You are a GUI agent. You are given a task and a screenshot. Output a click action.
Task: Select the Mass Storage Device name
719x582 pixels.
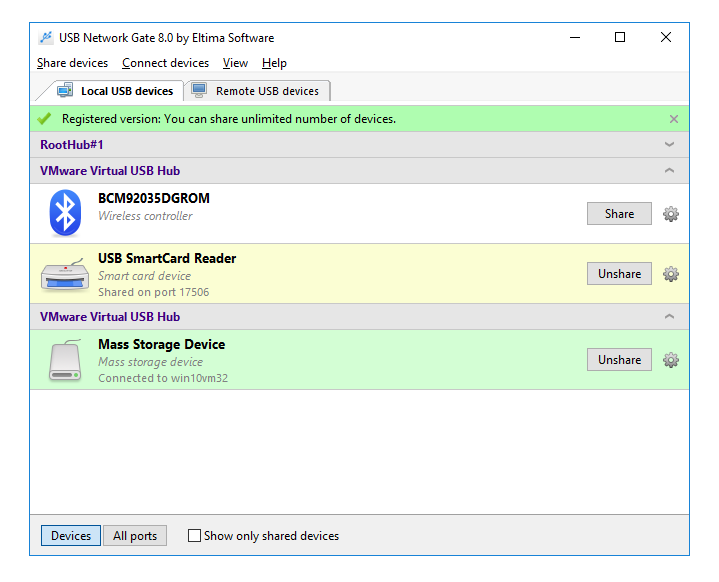161,344
